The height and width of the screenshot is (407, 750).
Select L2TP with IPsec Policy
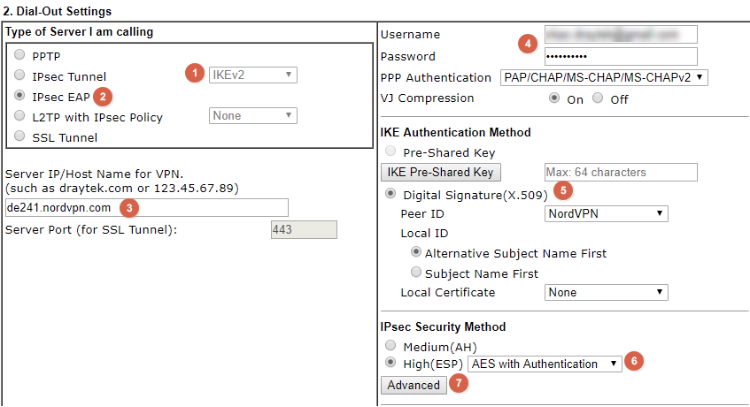[x=21, y=117]
